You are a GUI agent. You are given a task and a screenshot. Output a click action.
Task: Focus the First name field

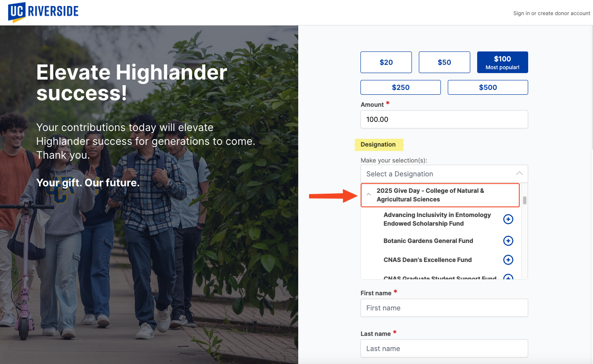(444, 308)
